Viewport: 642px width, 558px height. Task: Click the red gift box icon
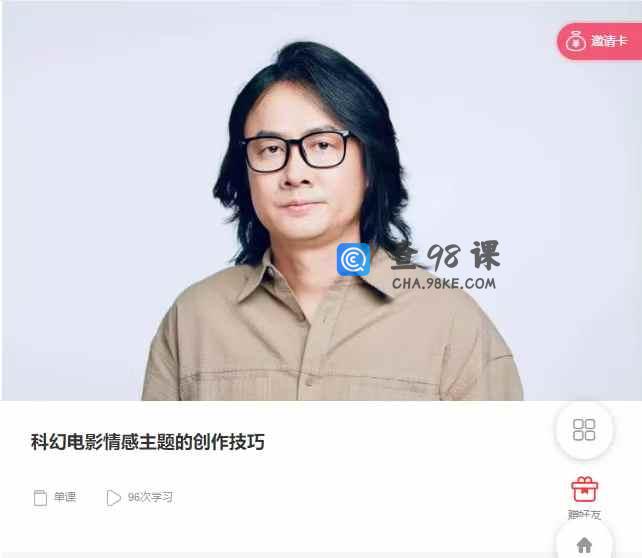(584, 489)
